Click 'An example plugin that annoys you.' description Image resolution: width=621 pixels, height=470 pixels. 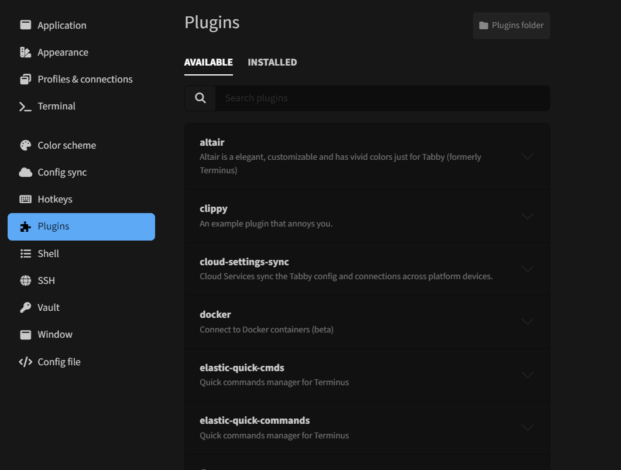coord(266,224)
